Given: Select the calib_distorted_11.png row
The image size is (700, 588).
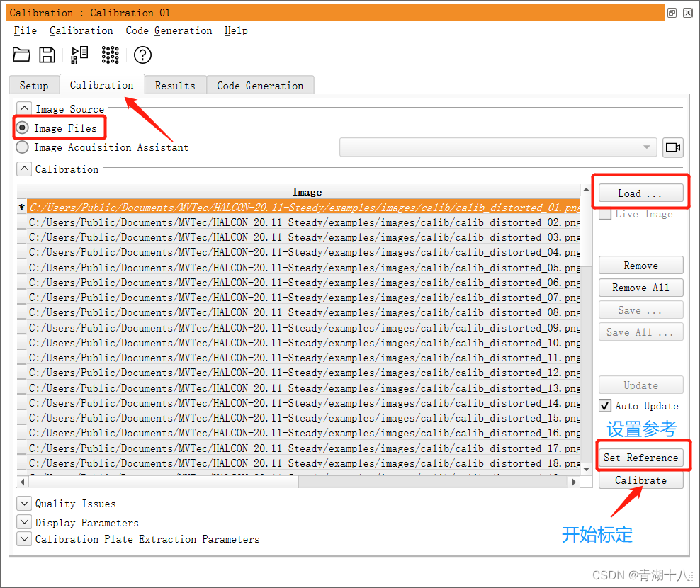Looking at the screenshot, I should click(303, 358).
